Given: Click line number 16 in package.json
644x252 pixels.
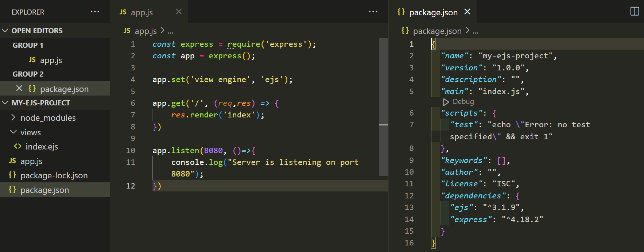Looking at the screenshot, I should pyautogui.click(x=409, y=243).
